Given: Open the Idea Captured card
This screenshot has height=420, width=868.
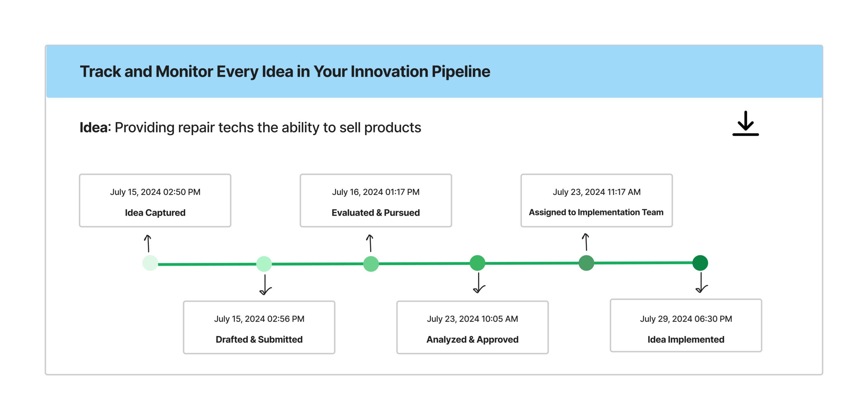Looking at the screenshot, I should (x=155, y=201).
